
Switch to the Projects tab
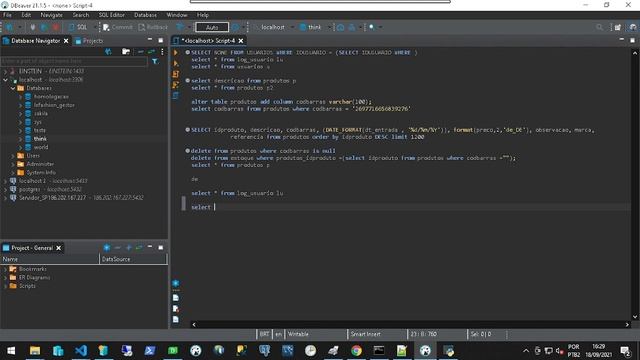pyautogui.click(x=89, y=41)
